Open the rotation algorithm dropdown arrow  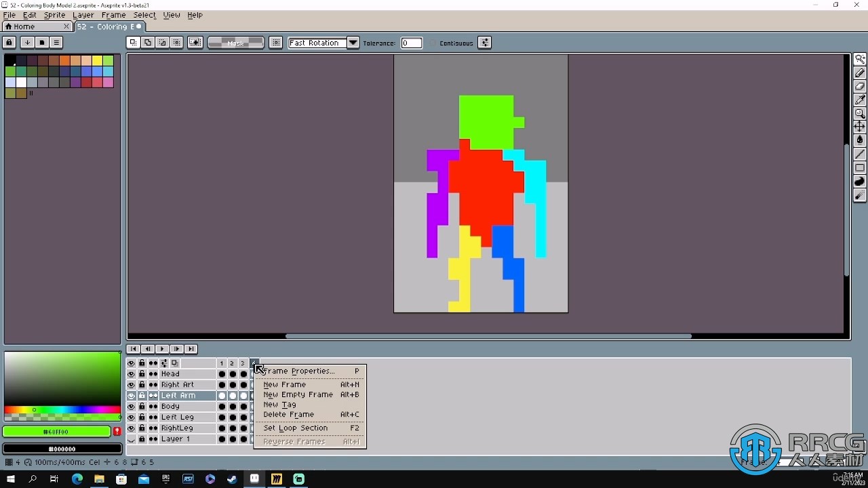[x=353, y=43]
